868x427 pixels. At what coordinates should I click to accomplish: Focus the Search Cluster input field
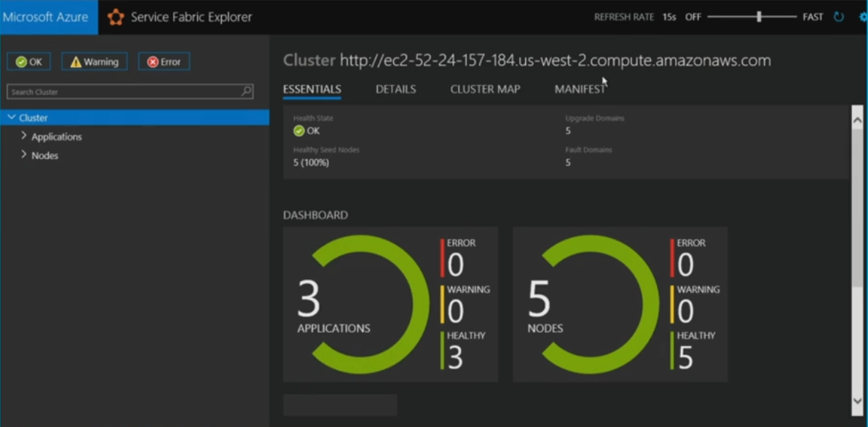(x=130, y=91)
